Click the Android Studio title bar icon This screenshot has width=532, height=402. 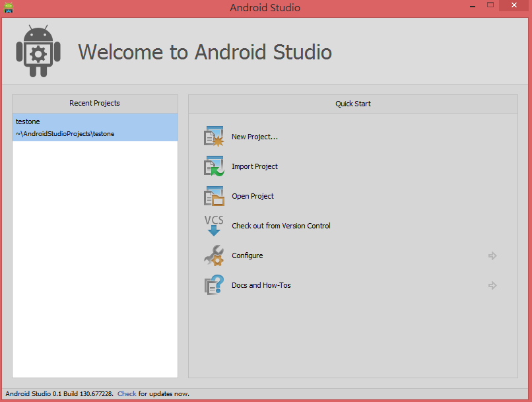pos(8,8)
